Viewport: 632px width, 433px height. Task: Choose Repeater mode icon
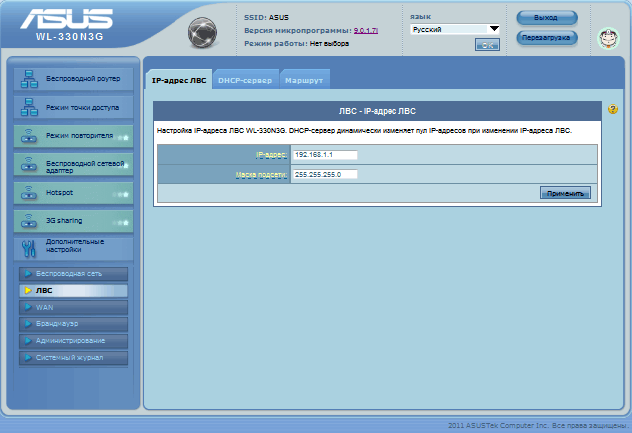pyautogui.click(x=29, y=135)
